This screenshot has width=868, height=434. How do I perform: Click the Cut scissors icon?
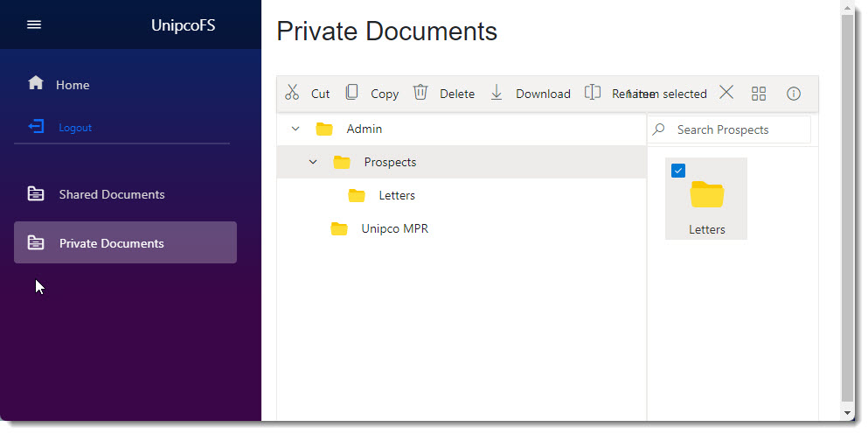point(292,93)
